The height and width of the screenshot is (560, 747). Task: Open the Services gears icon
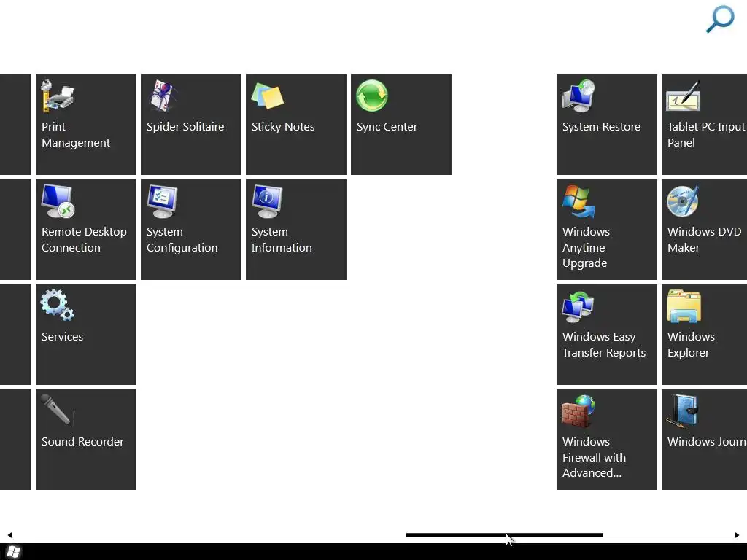tap(57, 305)
